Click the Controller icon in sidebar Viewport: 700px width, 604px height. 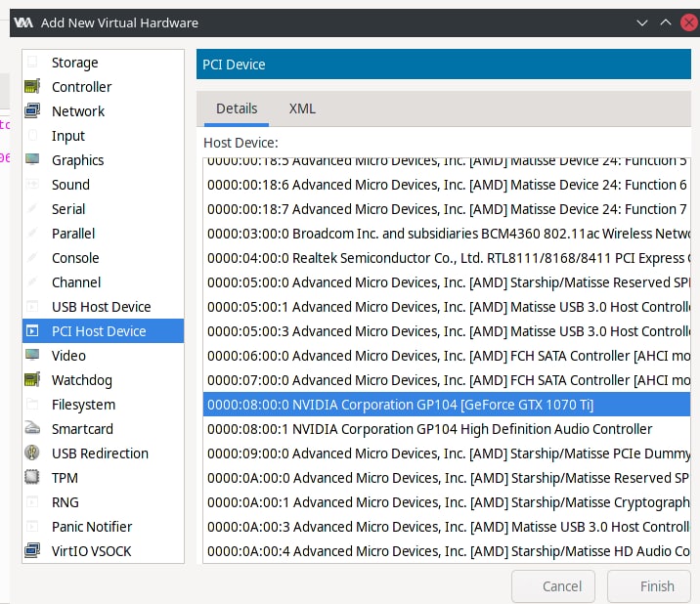33,87
